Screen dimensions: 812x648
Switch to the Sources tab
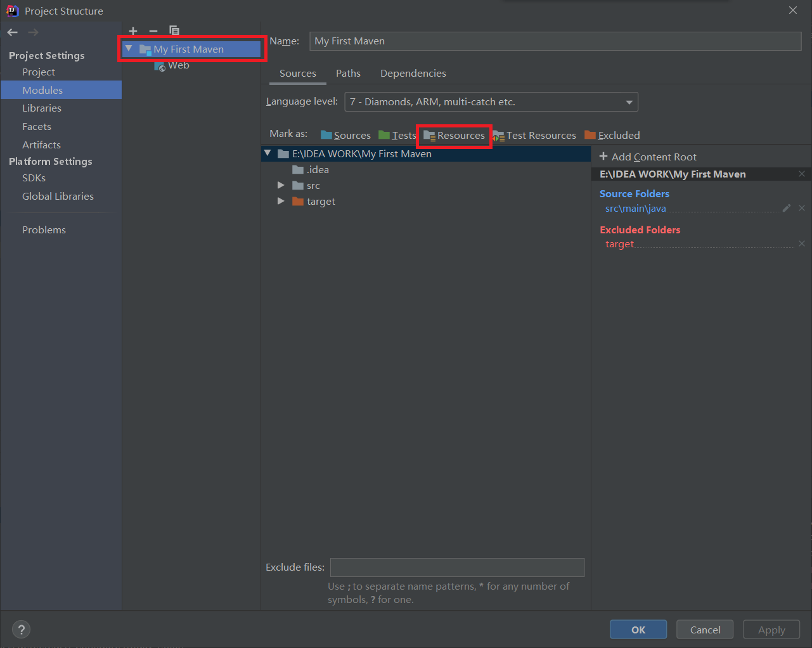[298, 74]
